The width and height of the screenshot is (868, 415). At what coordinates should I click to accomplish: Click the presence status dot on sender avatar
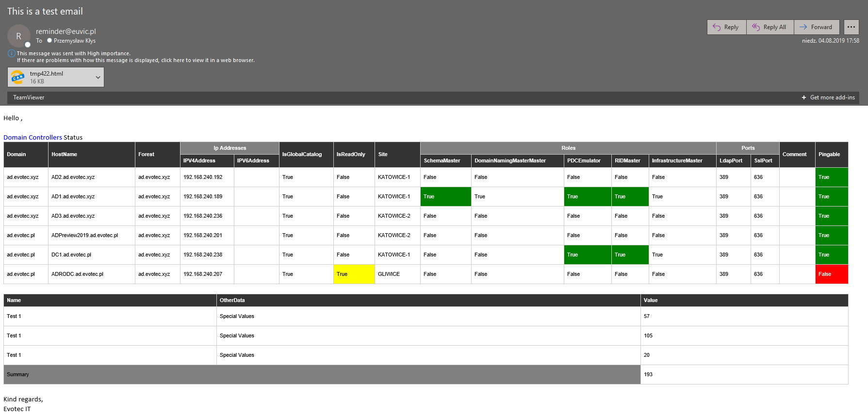[x=28, y=45]
